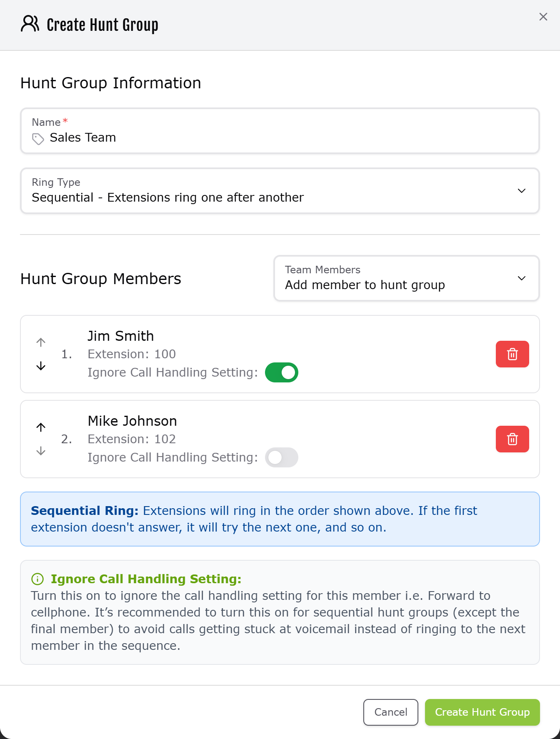560x739 pixels.
Task: Click the tag icon in the Name field
Action: click(38, 139)
